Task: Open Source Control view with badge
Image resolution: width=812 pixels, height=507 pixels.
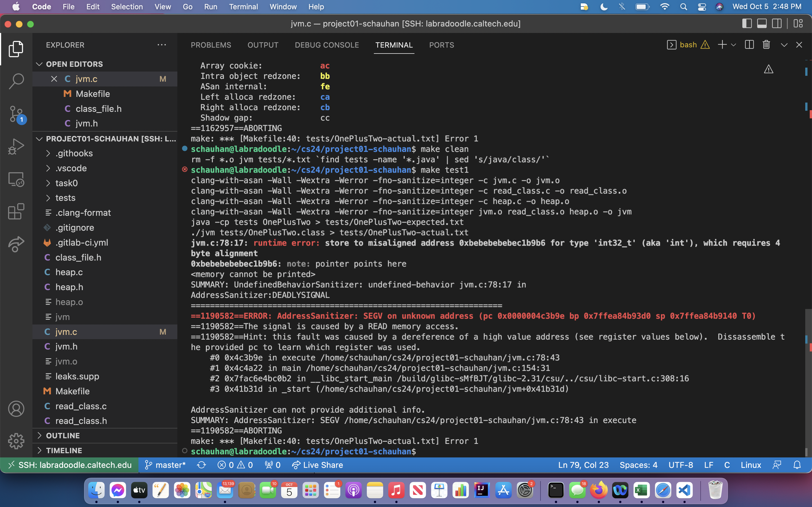Action: click(16, 114)
